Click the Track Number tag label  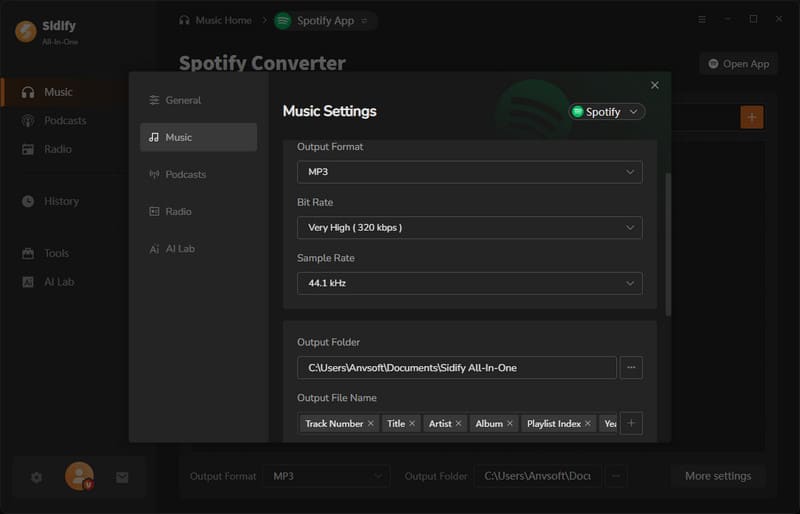coord(334,424)
